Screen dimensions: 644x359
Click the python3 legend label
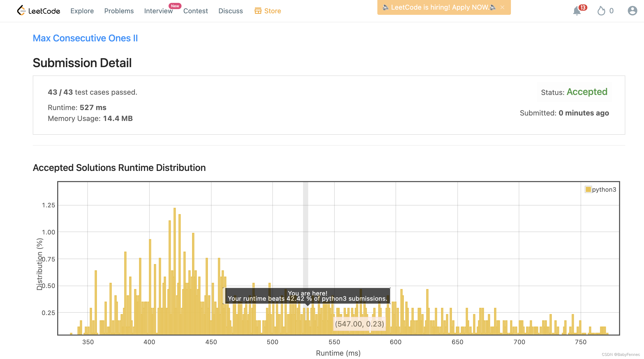604,190
